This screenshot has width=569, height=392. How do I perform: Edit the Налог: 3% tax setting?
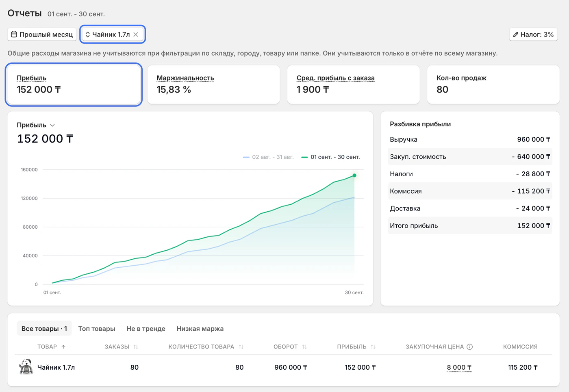point(533,35)
